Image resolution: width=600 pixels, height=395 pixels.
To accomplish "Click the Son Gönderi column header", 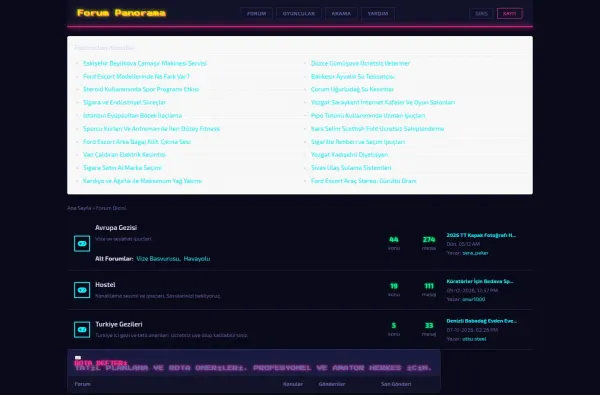I will (x=396, y=384).
